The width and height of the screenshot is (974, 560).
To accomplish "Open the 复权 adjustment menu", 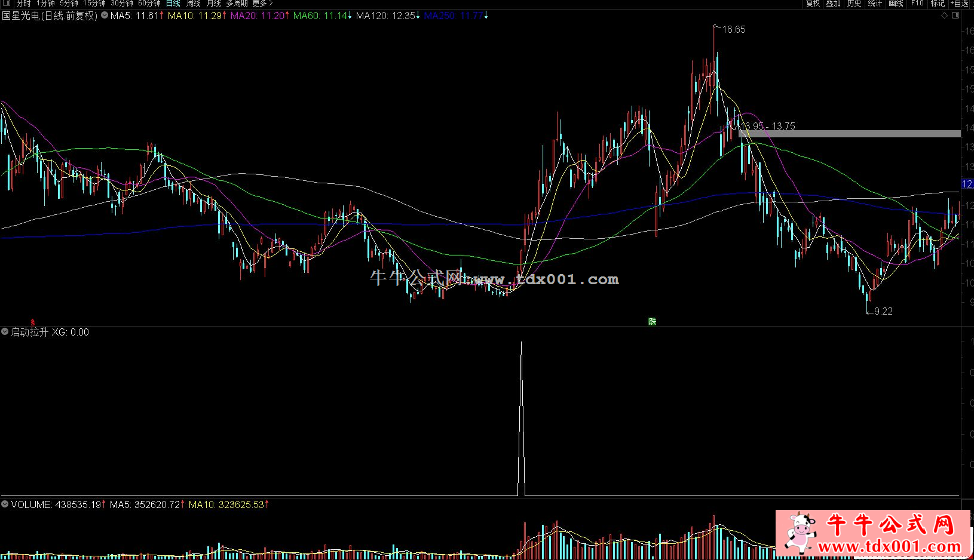I will pyautogui.click(x=813, y=3).
